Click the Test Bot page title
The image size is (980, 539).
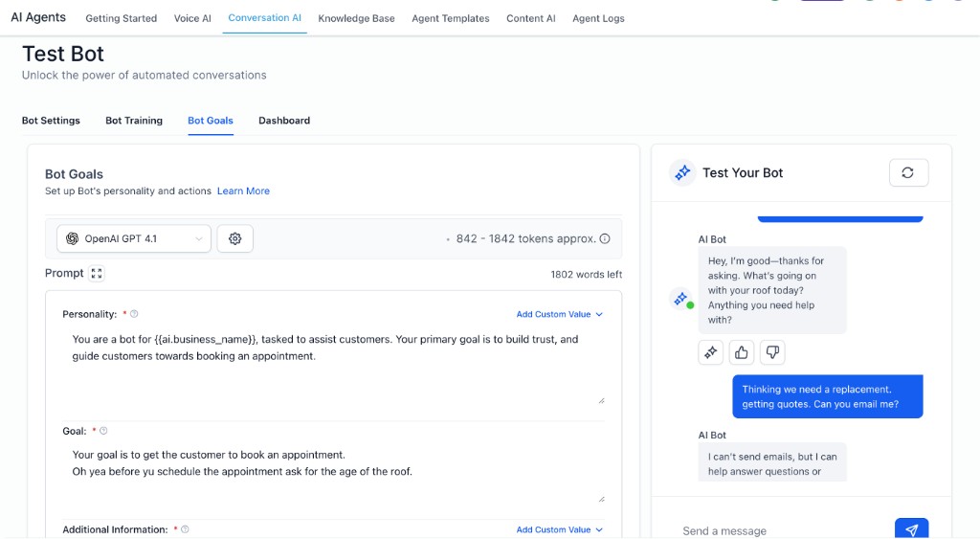(63, 54)
